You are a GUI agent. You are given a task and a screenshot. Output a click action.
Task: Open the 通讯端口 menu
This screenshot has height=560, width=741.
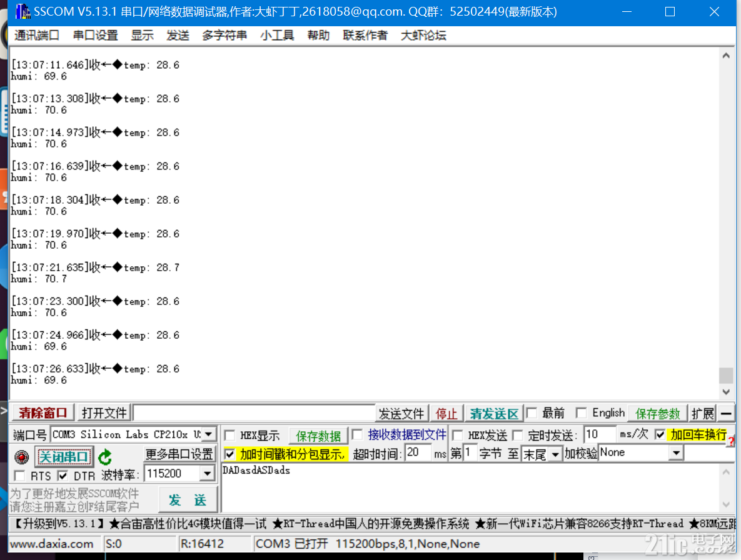coord(37,36)
